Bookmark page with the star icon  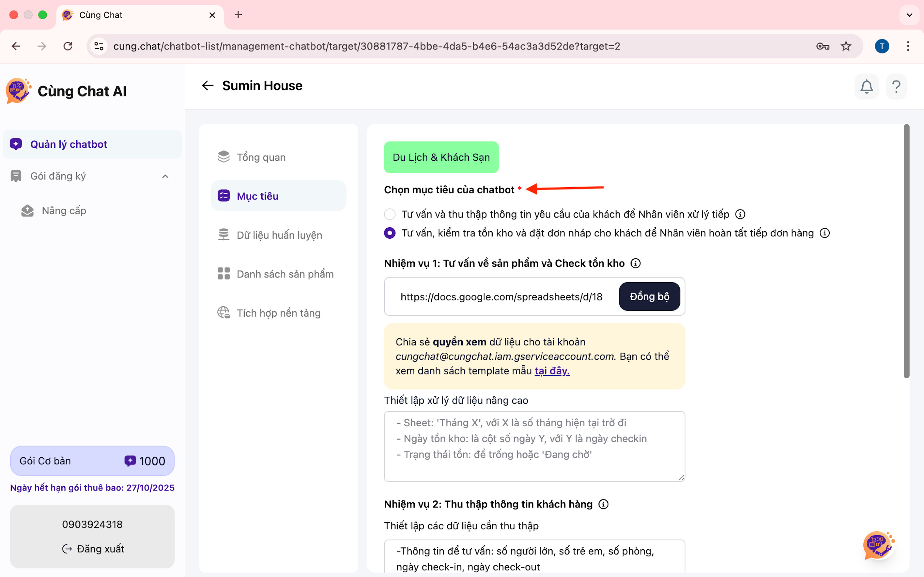[x=846, y=46]
